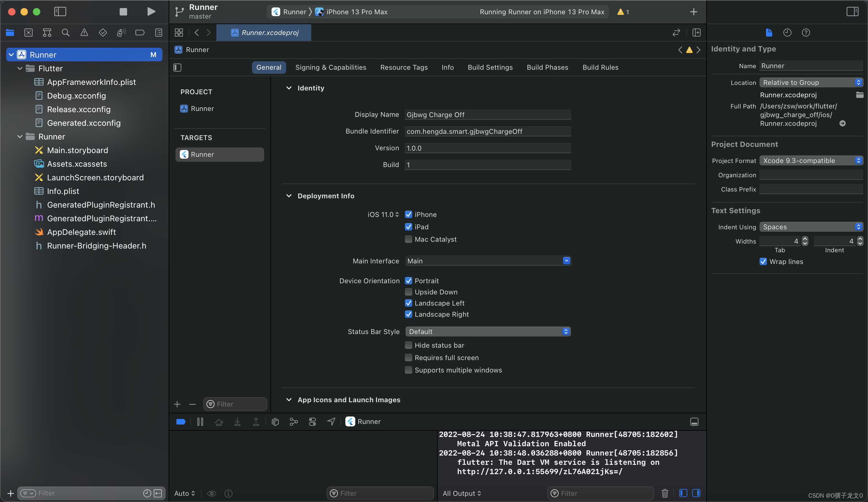The width and height of the screenshot is (868, 502).
Task: Uncheck Landscape Left orientation
Action: tap(409, 303)
